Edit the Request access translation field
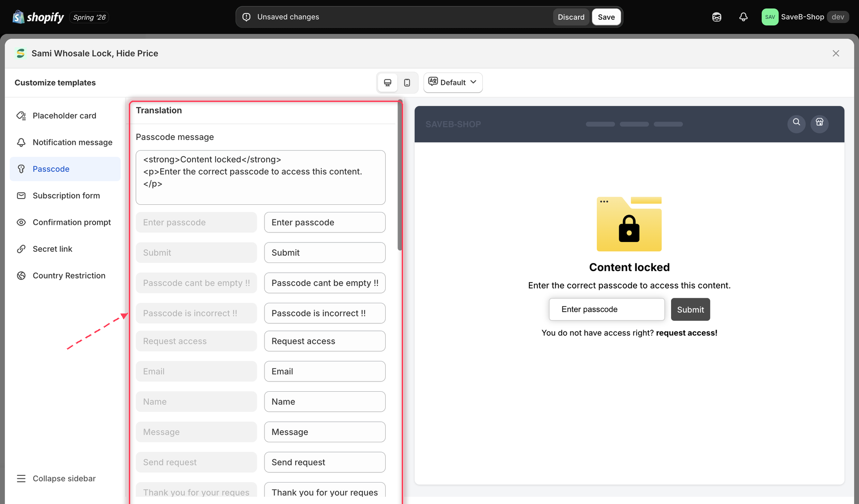Image resolution: width=859 pixels, height=504 pixels. pyautogui.click(x=325, y=341)
